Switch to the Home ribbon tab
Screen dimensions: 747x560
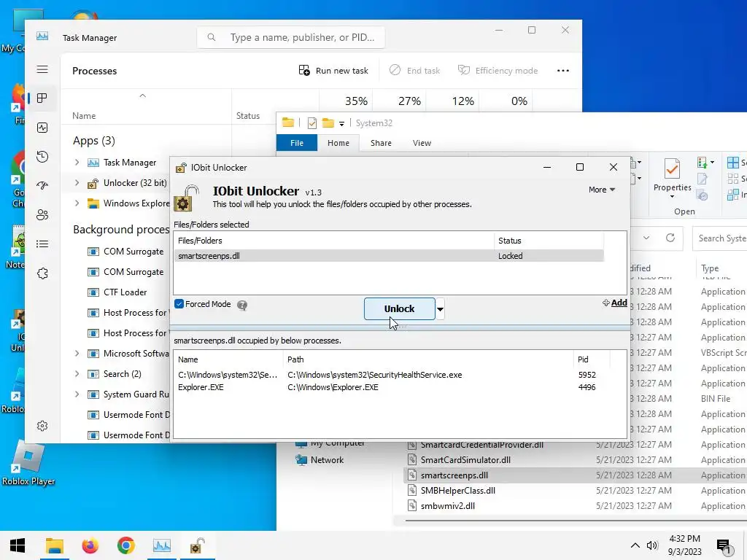click(338, 143)
